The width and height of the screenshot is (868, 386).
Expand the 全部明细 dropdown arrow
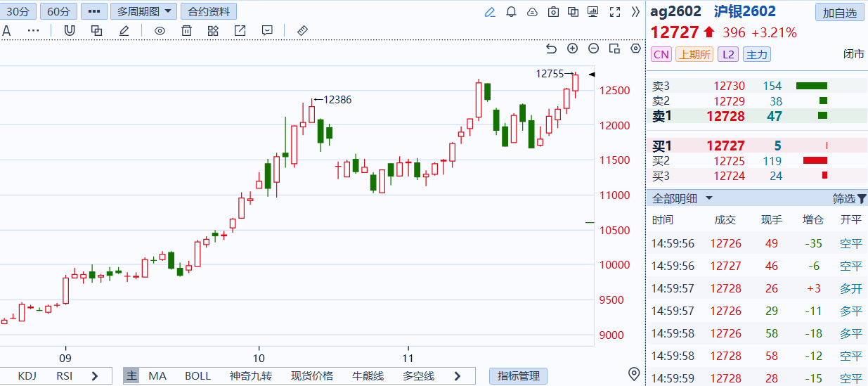[709, 199]
